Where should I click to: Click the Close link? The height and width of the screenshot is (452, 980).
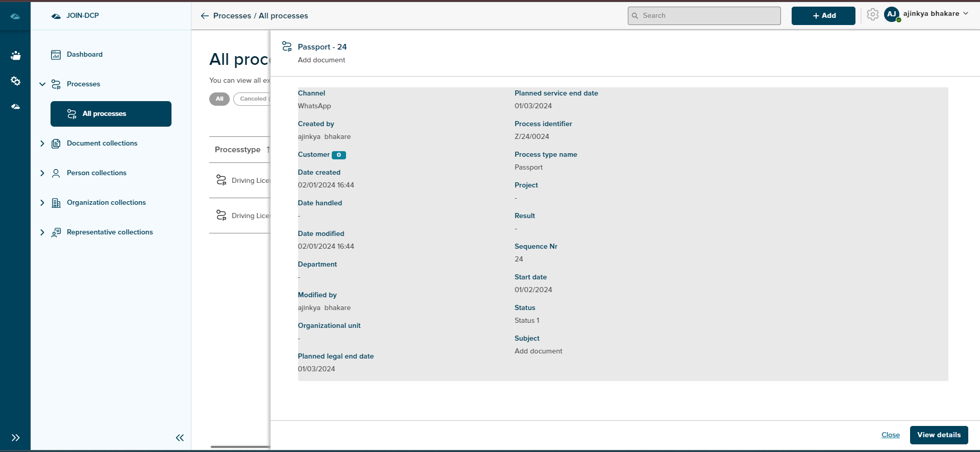tap(890, 435)
